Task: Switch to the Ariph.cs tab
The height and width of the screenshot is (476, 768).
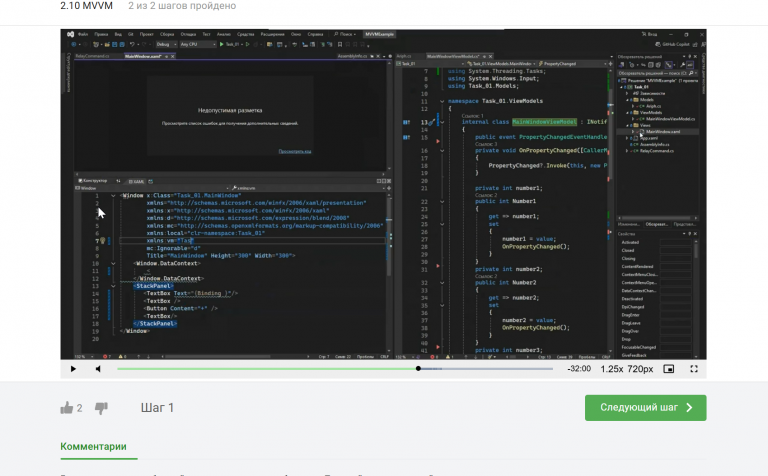Action: 404,56
